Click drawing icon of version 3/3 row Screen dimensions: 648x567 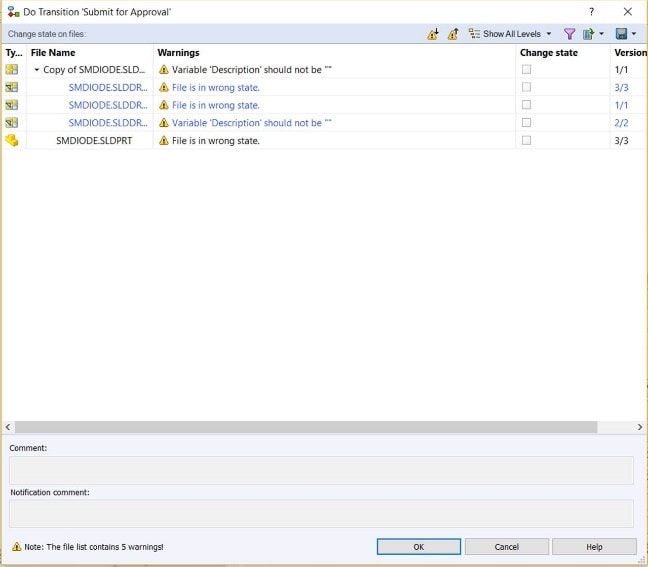click(x=12, y=87)
